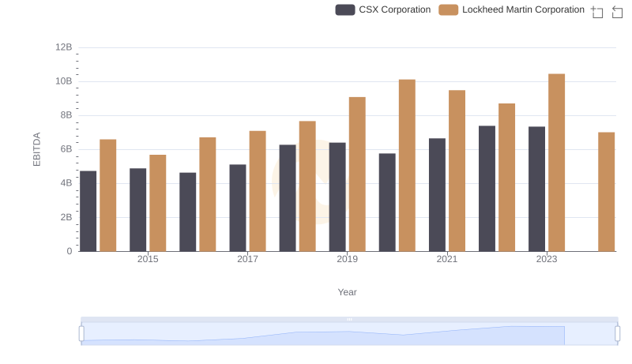Click the shaded zoom slider preview area
The height and width of the screenshot is (364, 632).
[x=349, y=334]
